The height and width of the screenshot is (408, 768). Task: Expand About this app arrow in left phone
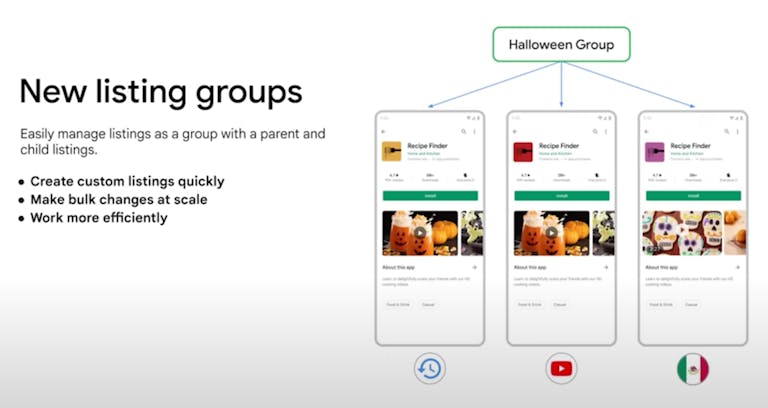(x=474, y=268)
